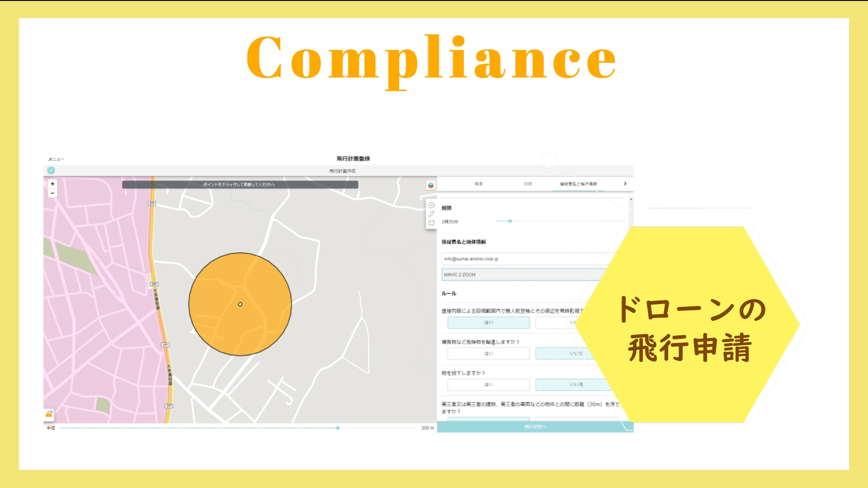The height and width of the screenshot is (488, 868).
Task: Zoom out the map with minus button
Action: (52, 193)
